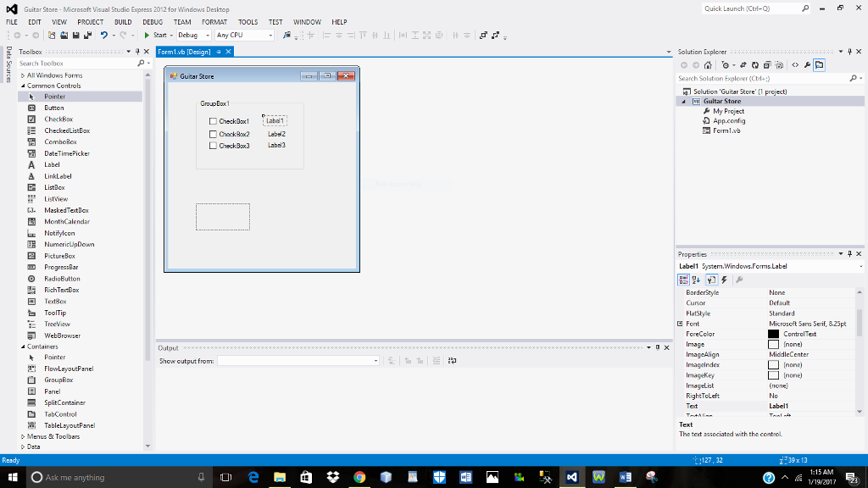The height and width of the screenshot is (488, 868).
Task: Tick CheckBox3 on the form designer
Action: point(214,145)
